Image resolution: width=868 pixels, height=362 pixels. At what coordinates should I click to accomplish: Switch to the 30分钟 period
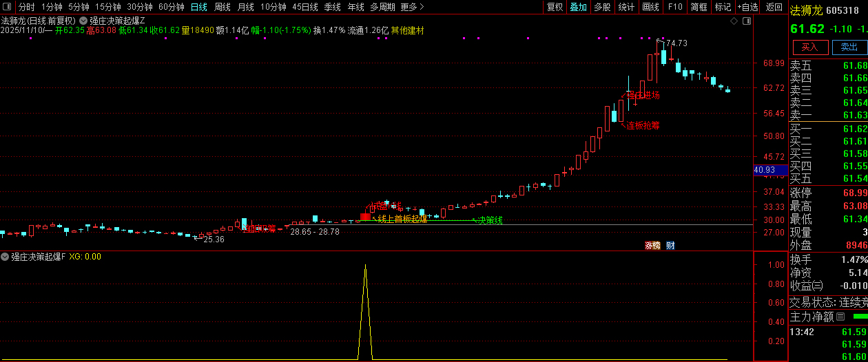140,7
